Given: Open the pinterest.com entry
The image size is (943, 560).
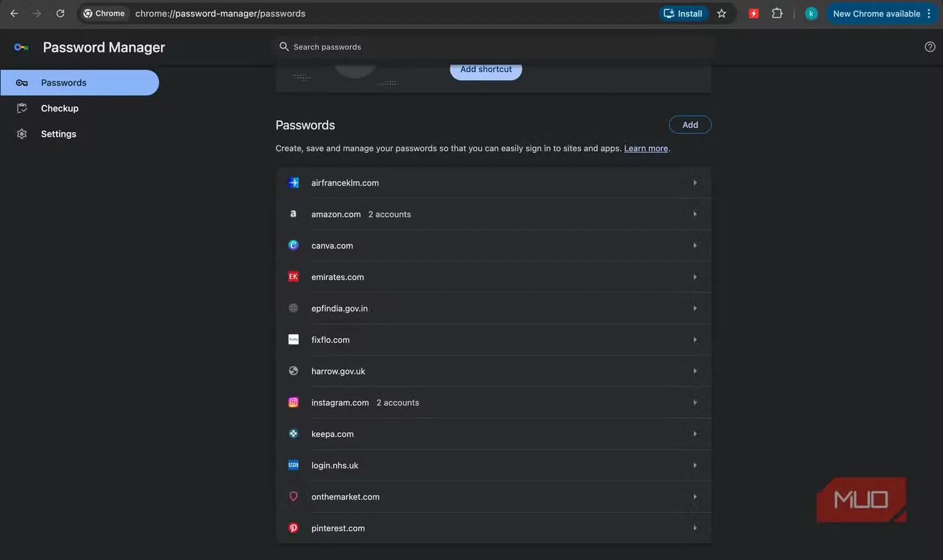Looking at the screenshot, I should [494, 528].
